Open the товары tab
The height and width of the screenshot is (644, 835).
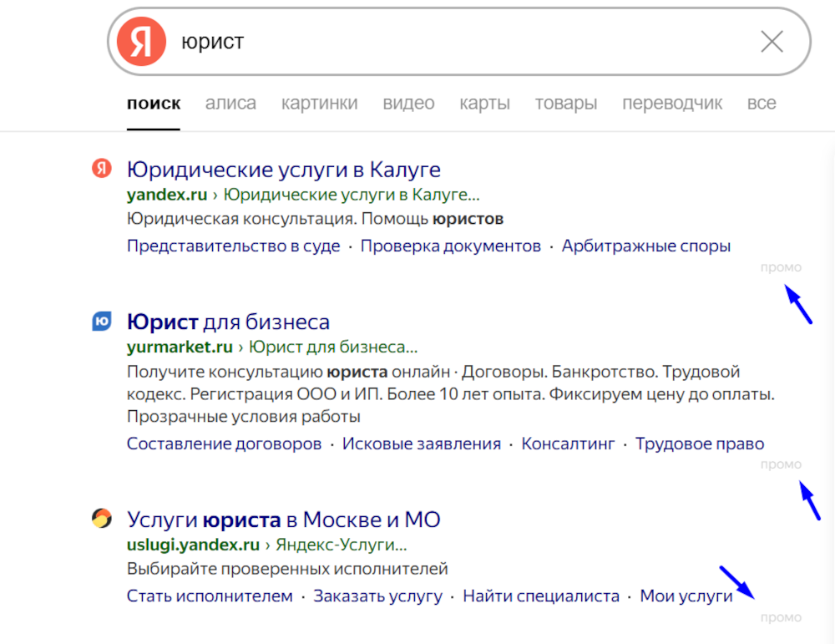pyautogui.click(x=566, y=103)
